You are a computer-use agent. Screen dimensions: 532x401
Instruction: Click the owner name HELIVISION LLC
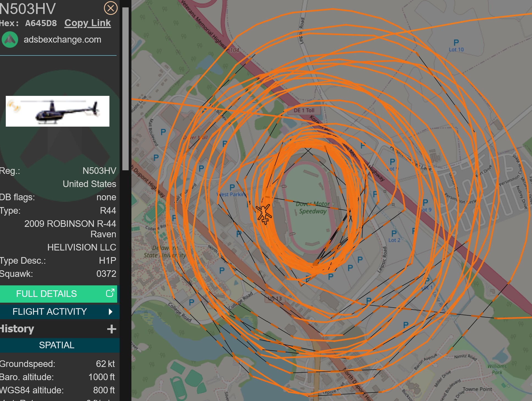pos(82,247)
